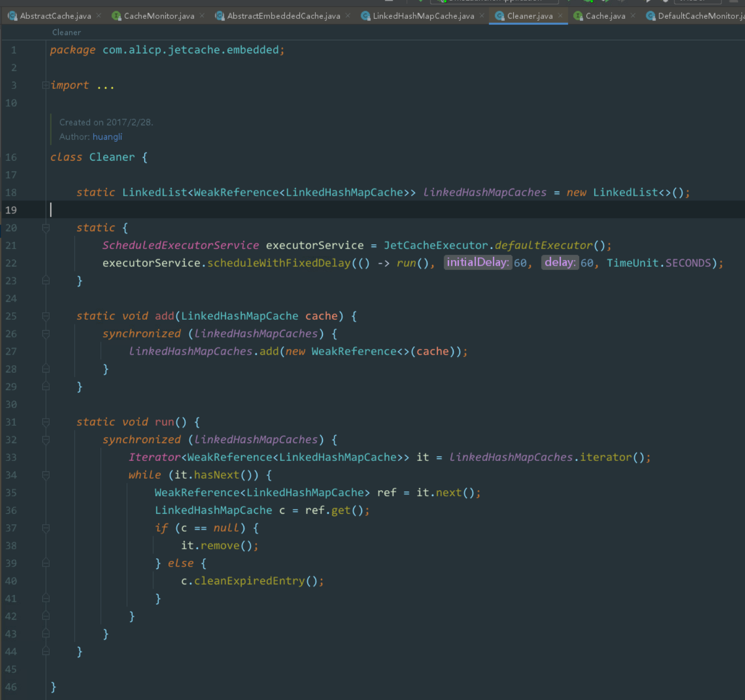Click scheduleWithFixedDelay method name
Viewport: 745px width, 700px height.
click(x=279, y=263)
